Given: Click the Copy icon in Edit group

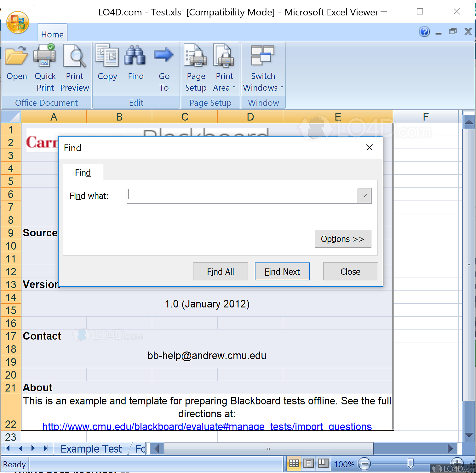Looking at the screenshot, I should (x=107, y=56).
